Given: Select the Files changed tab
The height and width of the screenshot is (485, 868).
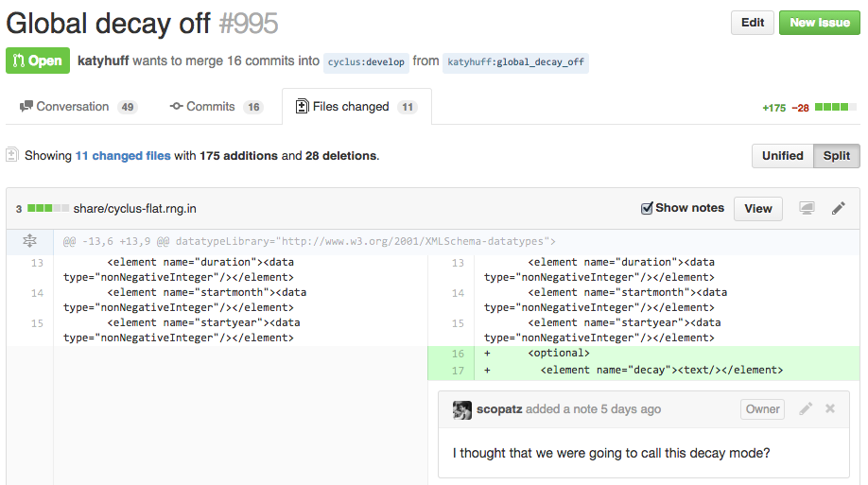Looking at the screenshot, I should click(x=351, y=107).
